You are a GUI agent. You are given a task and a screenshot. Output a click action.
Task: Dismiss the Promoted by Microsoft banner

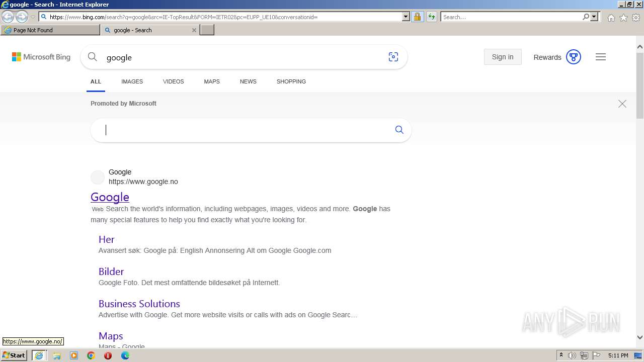pos(622,104)
